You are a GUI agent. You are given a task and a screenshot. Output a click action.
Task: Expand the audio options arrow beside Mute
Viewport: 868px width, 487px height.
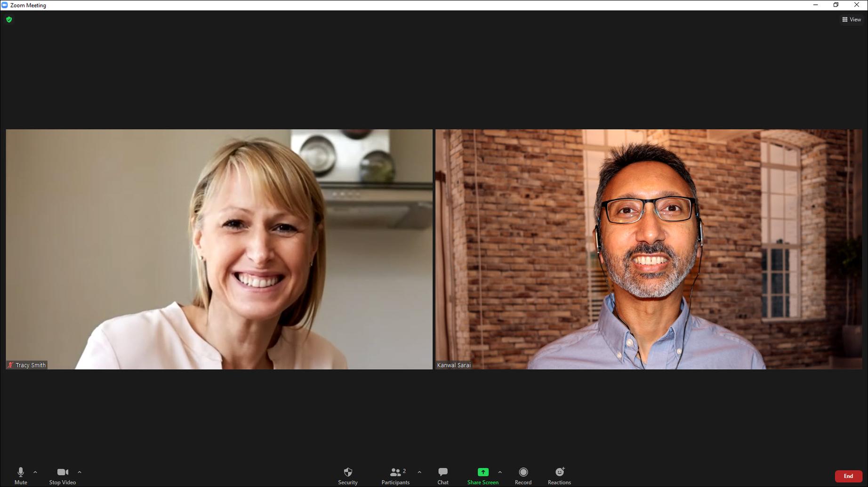pos(35,472)
